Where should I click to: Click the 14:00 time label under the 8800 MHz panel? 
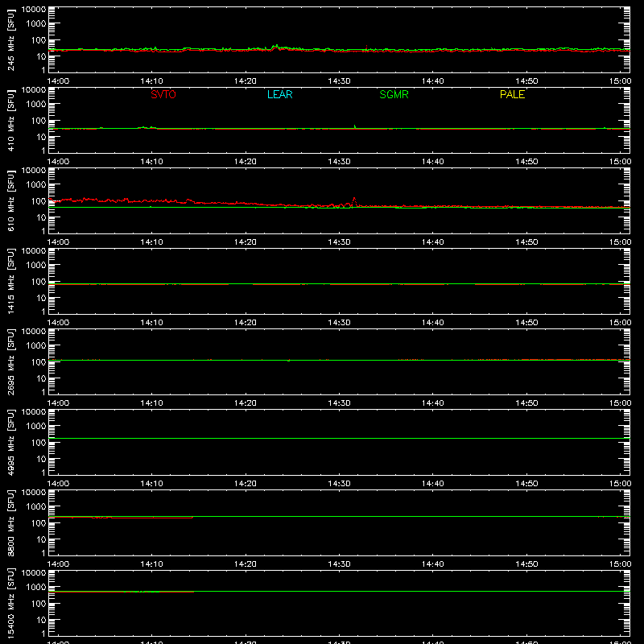(58, 564)
